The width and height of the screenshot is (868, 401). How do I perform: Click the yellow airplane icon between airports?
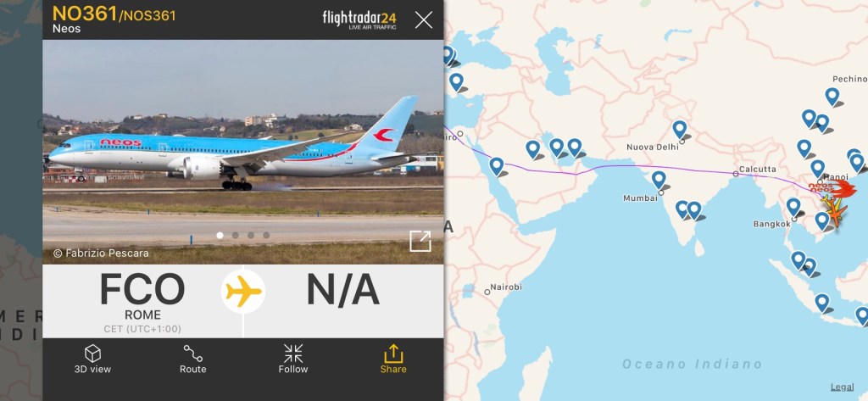pyautogui.click(x=243, y=292)
